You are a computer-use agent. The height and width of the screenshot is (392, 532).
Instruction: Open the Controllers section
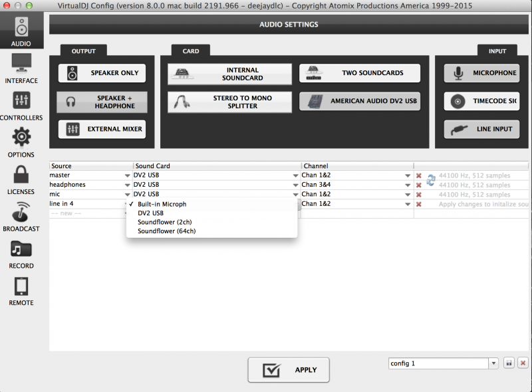21,106
